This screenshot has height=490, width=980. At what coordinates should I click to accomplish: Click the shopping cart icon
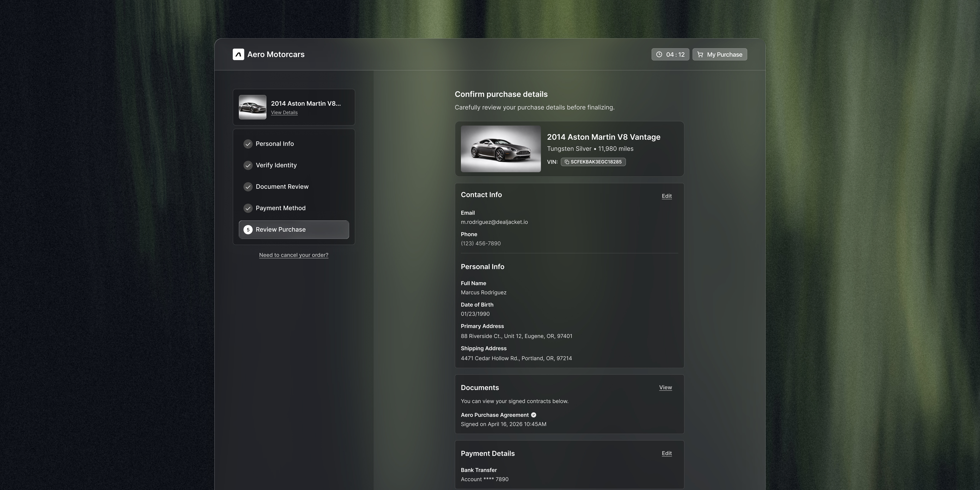coord(700,54)
